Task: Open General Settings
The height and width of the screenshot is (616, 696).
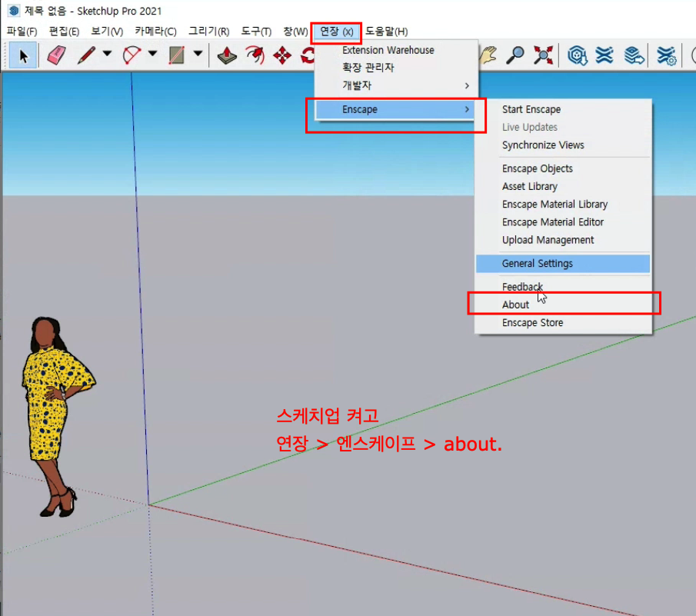Action: [x=563, y=264]
